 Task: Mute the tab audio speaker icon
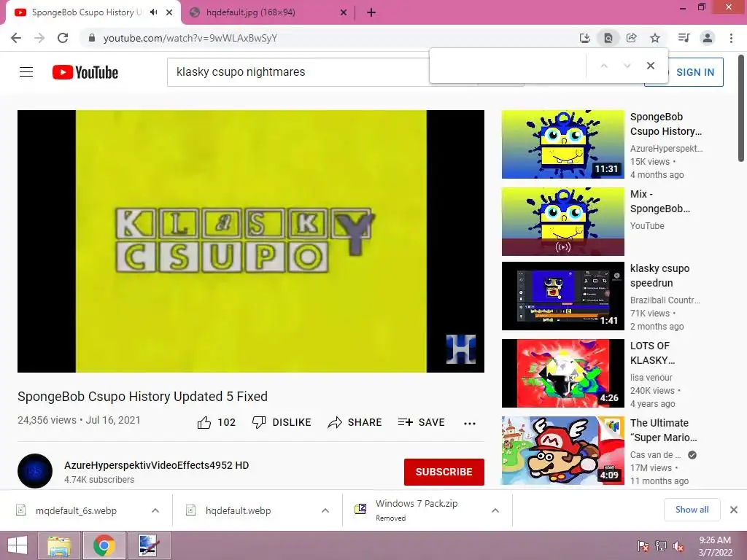153,12
